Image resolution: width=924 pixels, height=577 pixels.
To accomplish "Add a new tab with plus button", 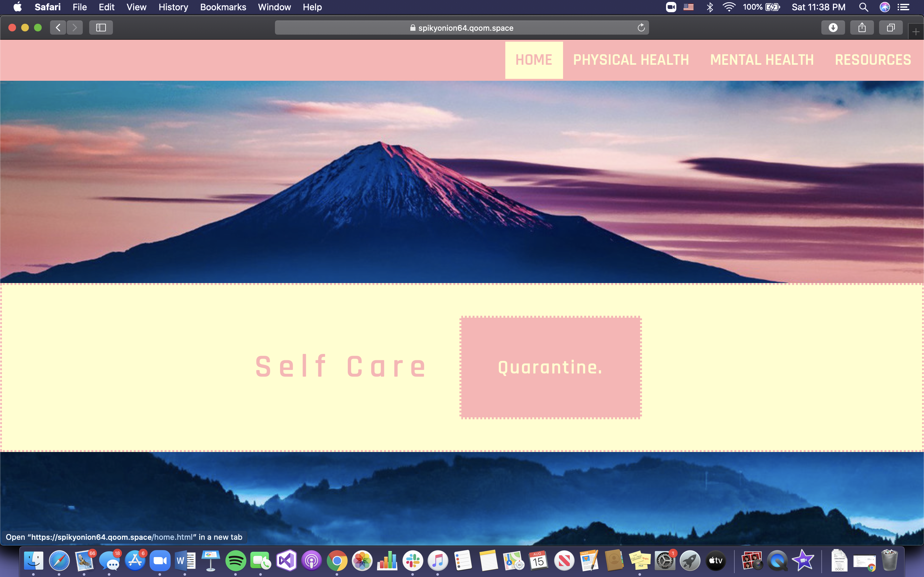I will click(x=916, y=32).
